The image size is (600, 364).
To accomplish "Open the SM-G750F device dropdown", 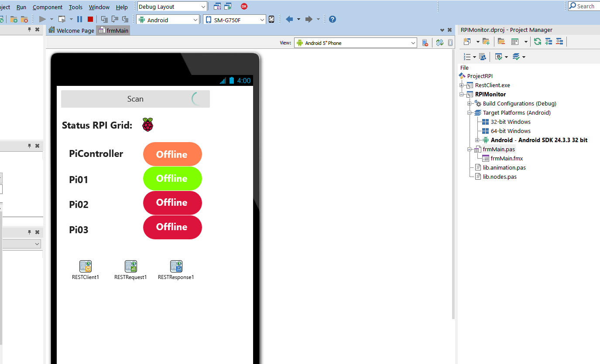I will point(262,20).
